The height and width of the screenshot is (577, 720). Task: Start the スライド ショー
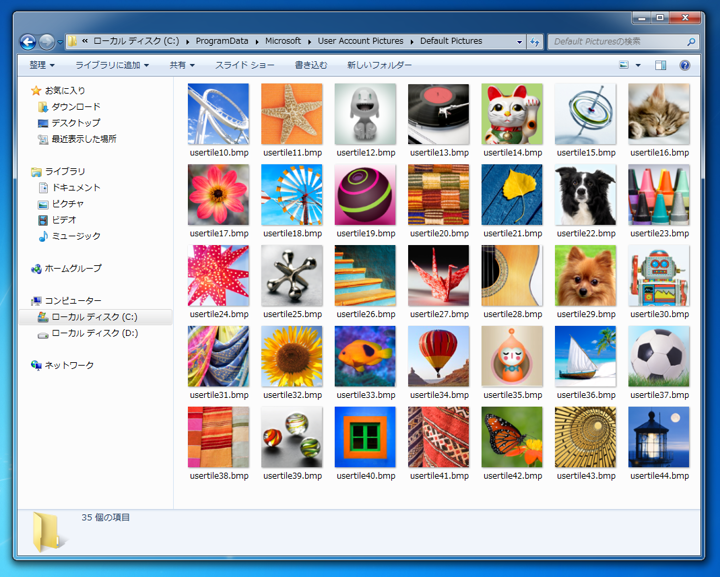coord(245,65)
